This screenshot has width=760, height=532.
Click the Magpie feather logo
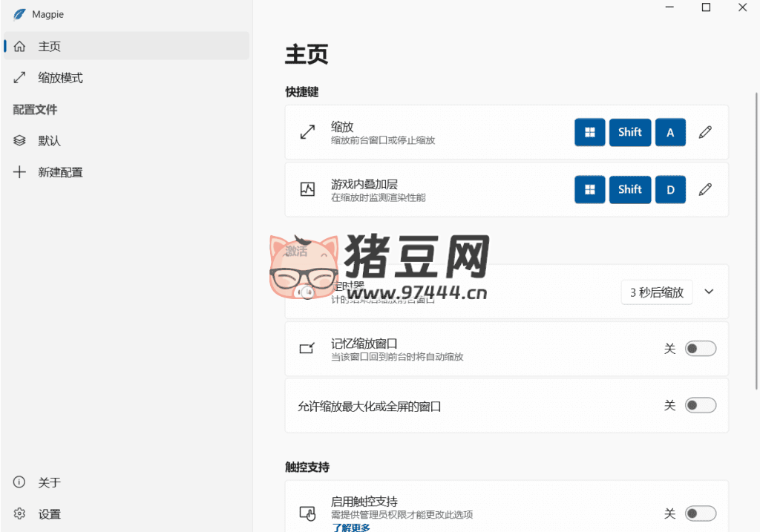pos(19,14)
